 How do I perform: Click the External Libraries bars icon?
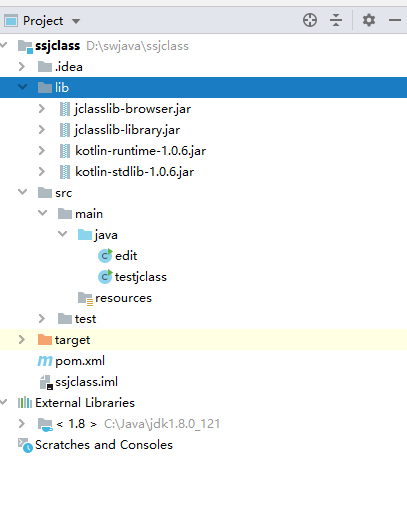(25, 403)
